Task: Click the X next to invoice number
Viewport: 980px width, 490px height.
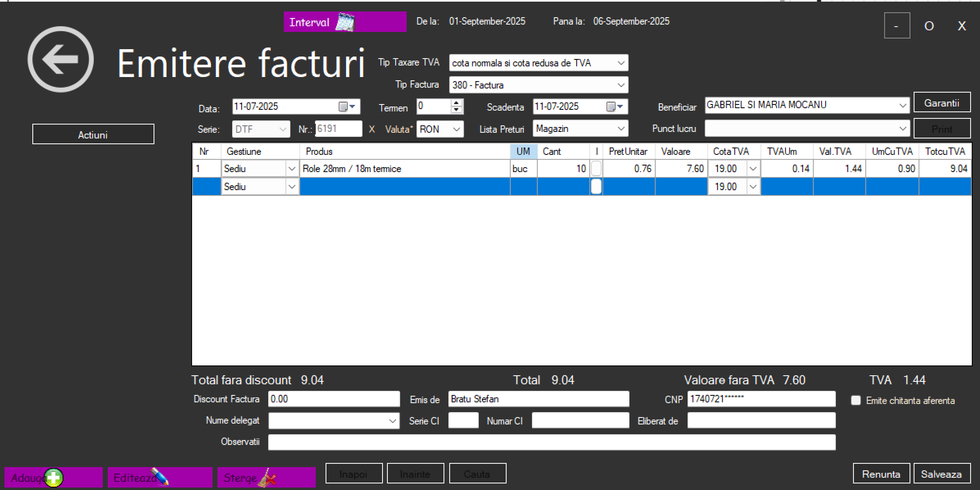Action: [371, 129]
